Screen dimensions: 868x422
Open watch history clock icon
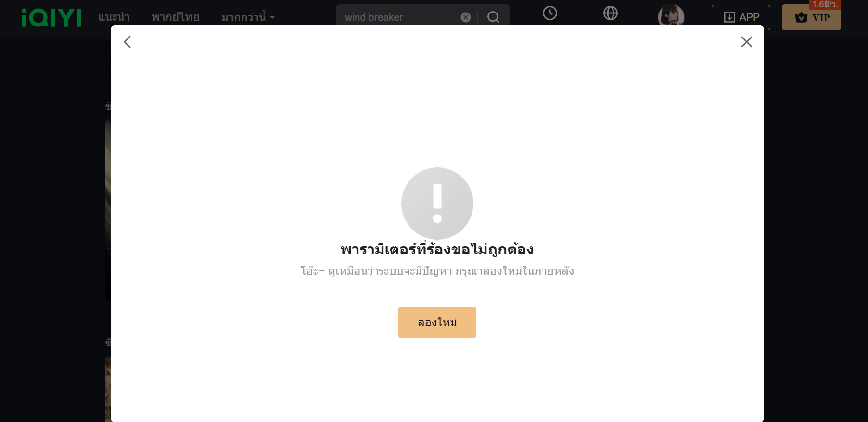coord(550,13)
